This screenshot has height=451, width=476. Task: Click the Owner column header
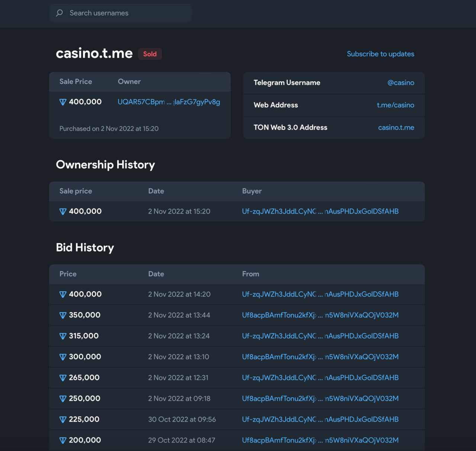[129, 81]
